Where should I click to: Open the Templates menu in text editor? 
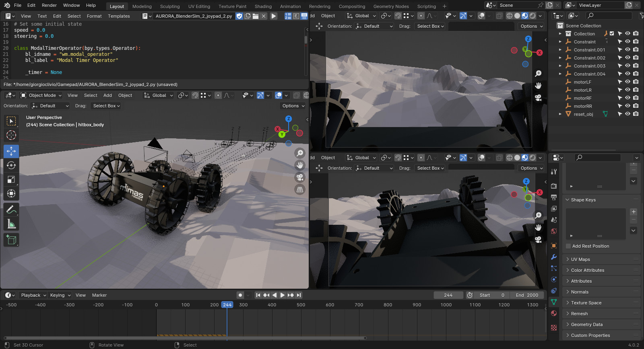(119, 16)
